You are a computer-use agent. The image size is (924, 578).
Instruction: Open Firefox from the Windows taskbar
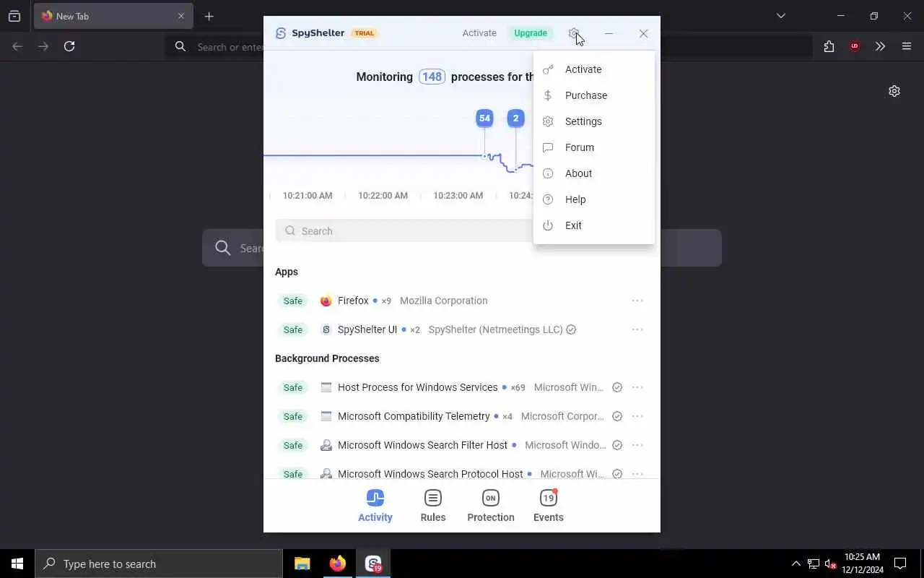337,564
